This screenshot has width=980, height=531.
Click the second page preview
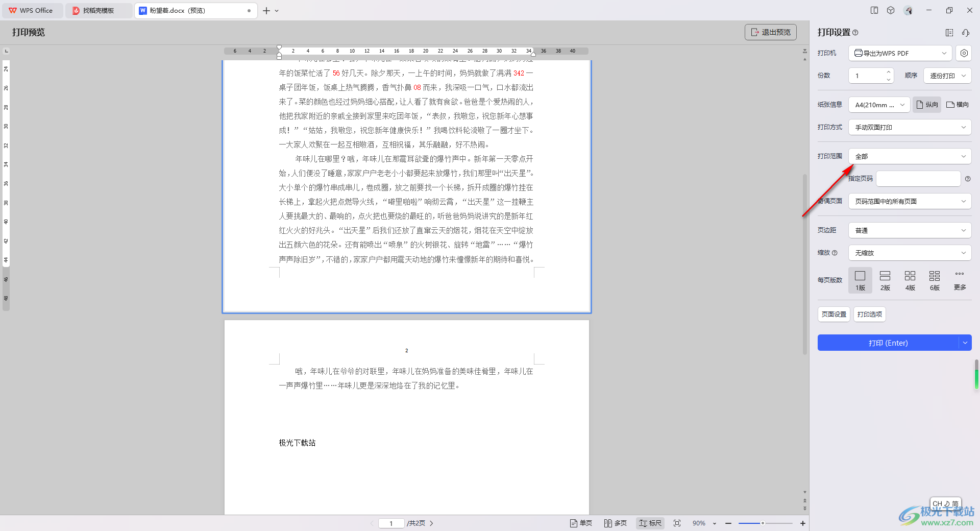(x=407, y=417)
